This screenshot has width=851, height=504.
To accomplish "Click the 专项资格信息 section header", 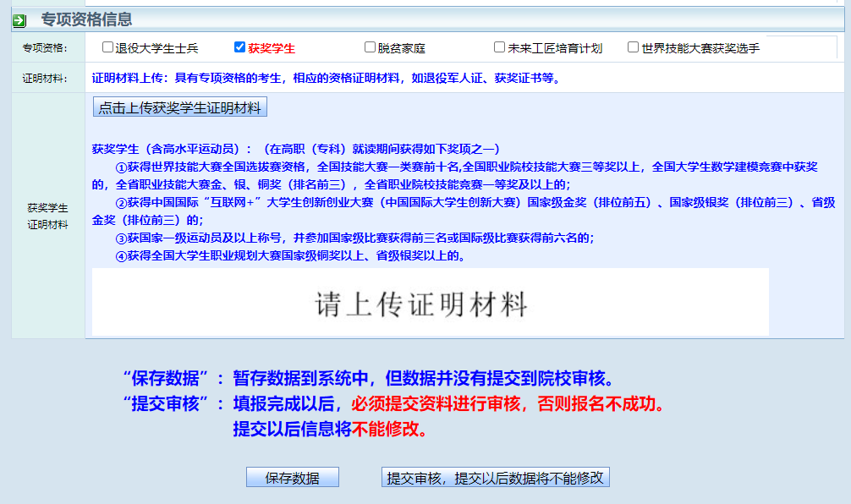I will 86,19.
